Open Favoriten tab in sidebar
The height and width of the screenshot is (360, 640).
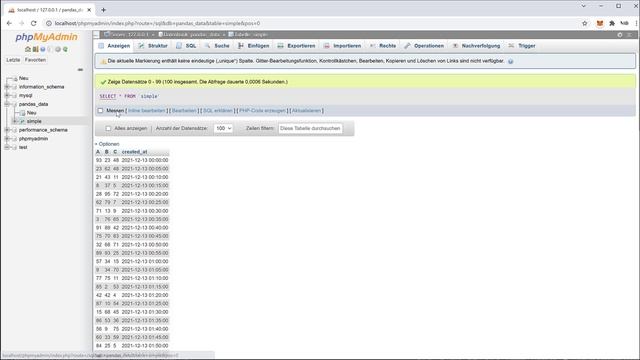[35, 60]
